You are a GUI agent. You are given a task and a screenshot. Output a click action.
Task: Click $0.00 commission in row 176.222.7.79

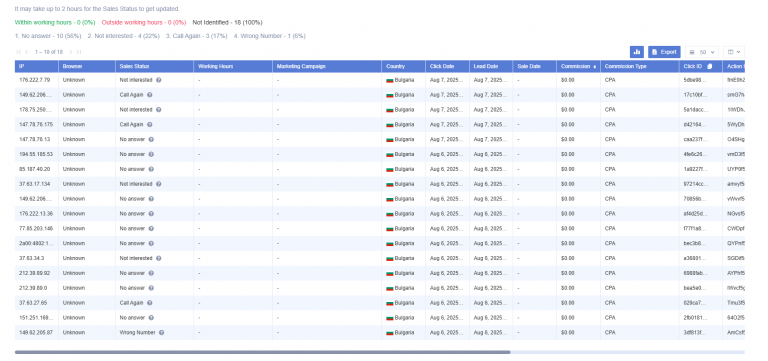point(567,80)
